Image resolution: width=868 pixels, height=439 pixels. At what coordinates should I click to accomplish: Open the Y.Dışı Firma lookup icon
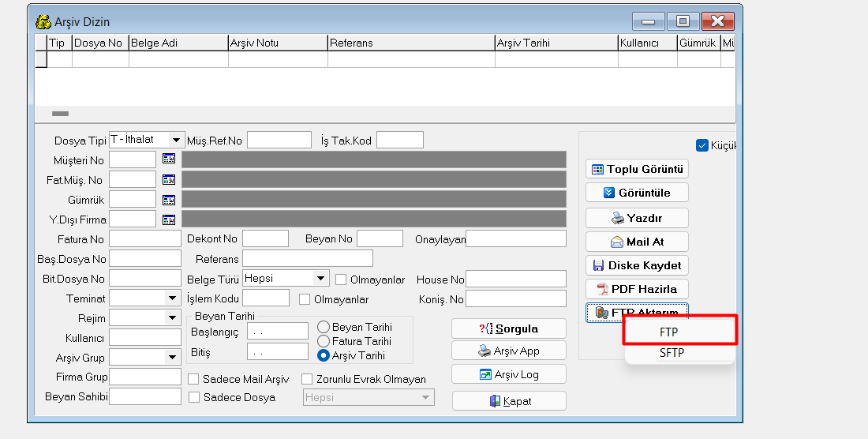(168, 219)
